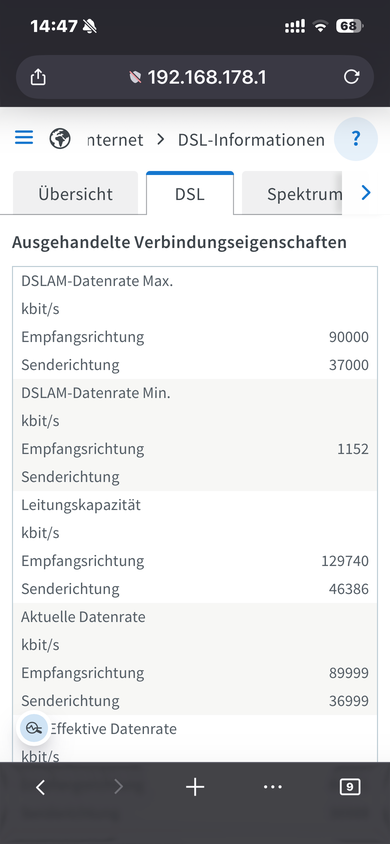Go forward with the browser forward arrow
Viewport: 390px width, 844px height.
[118, 787]
